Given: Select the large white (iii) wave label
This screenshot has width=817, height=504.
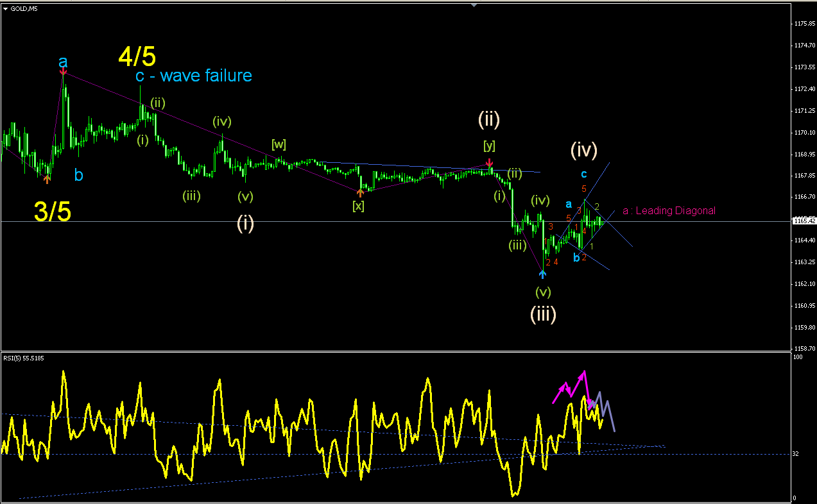Looking at the screenshot, I should point(543,314).
